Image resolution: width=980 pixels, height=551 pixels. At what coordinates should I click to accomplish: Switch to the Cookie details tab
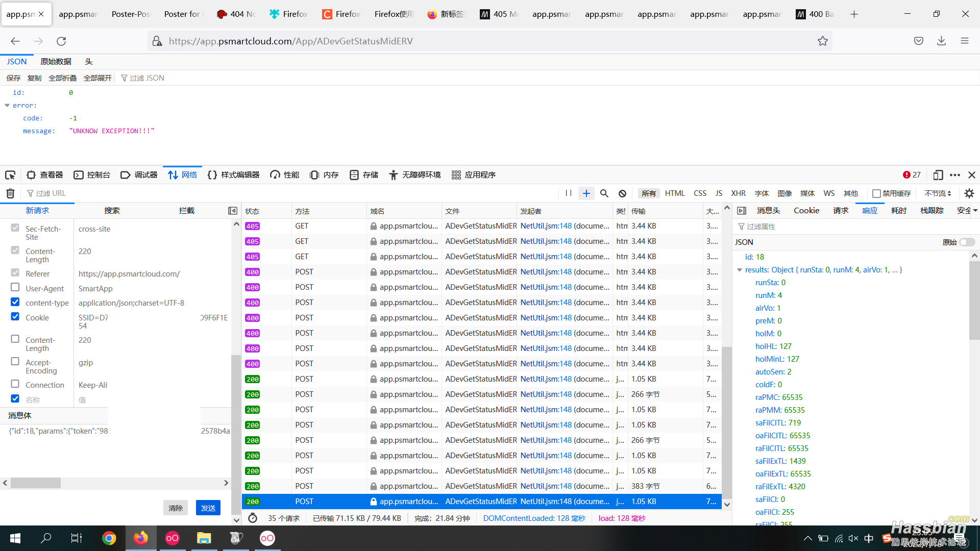tap(806, 211)
